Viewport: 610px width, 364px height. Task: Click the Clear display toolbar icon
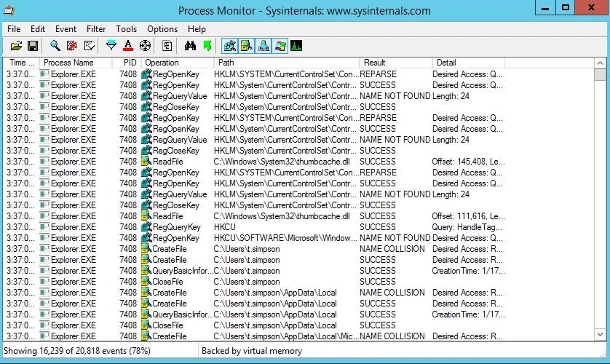pyautogui.click(x=89, y=46)
